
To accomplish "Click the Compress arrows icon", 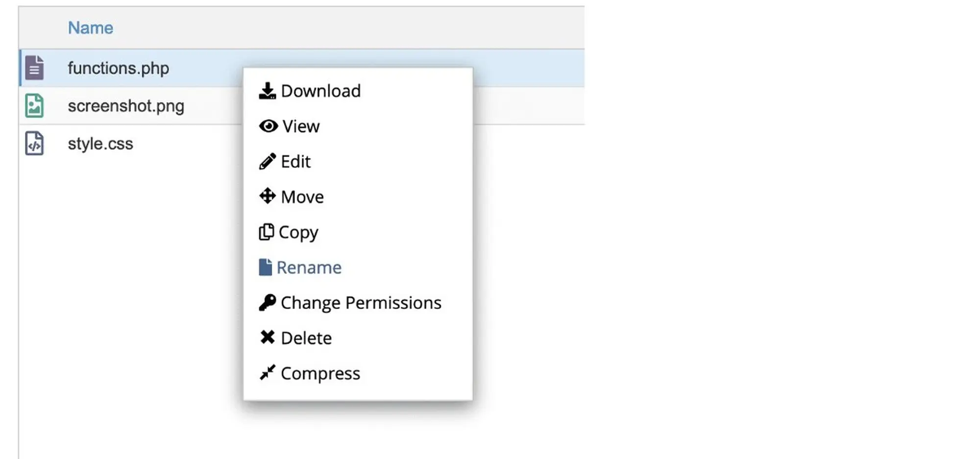I will click(267, 373).
